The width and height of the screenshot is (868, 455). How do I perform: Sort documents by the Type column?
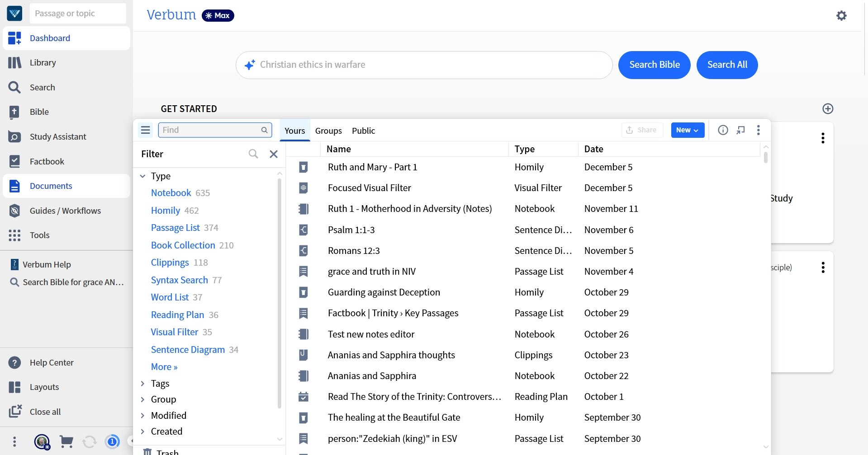coord(543,149)
